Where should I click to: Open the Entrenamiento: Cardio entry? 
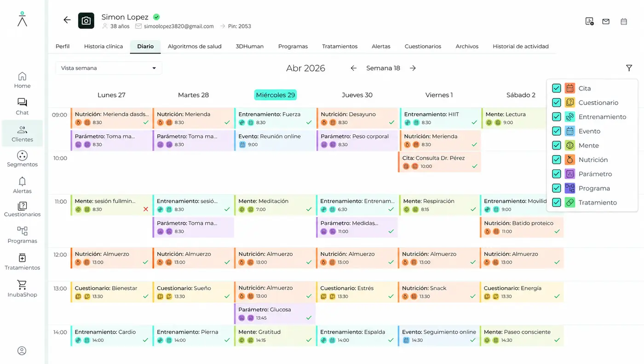[111, 336]
